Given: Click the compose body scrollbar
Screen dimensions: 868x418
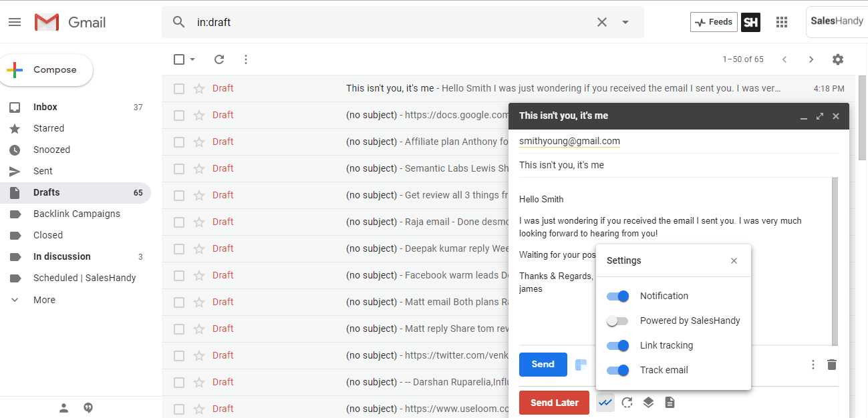Looking at the screenshot, I should click(x=835, y=262).
